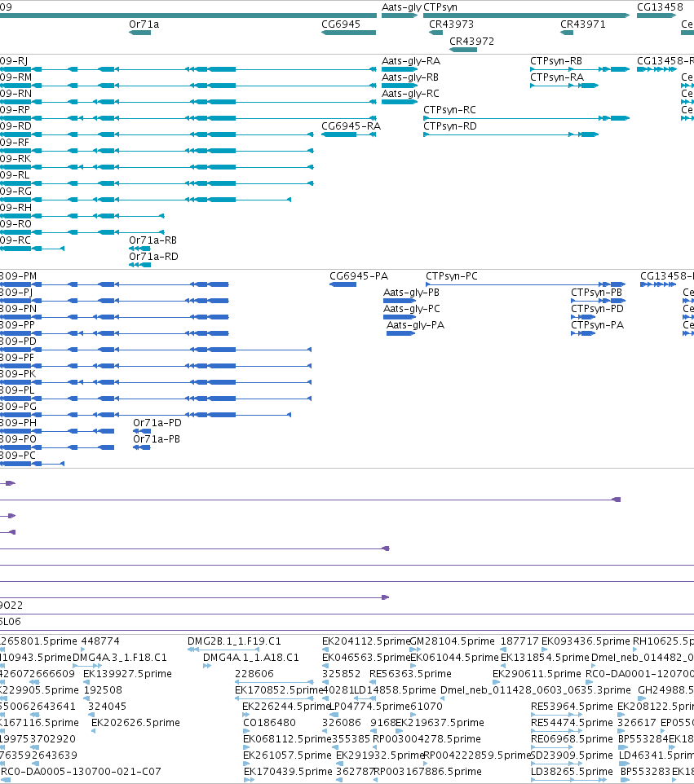Open the CTPsyn-RD transcript label
Viewport: 694px width, 784px height.
(x=450, y=126)
